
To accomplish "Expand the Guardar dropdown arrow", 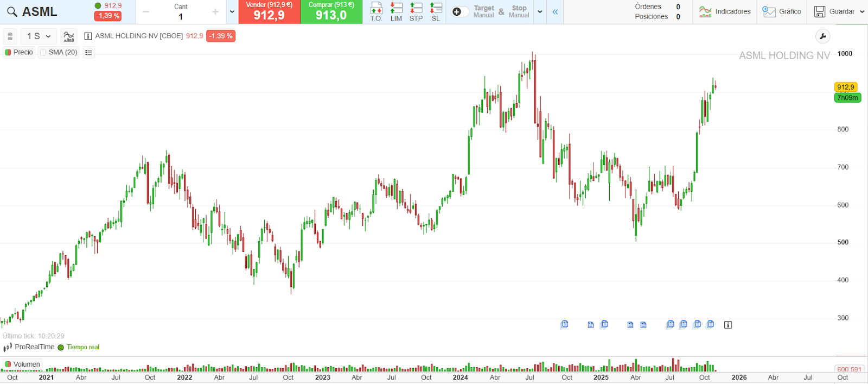I will tap(862, 11).
